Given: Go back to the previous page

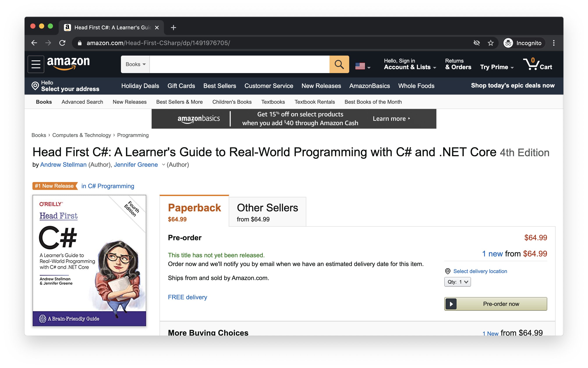Looking at the screenshot, I should coord(34,43).
